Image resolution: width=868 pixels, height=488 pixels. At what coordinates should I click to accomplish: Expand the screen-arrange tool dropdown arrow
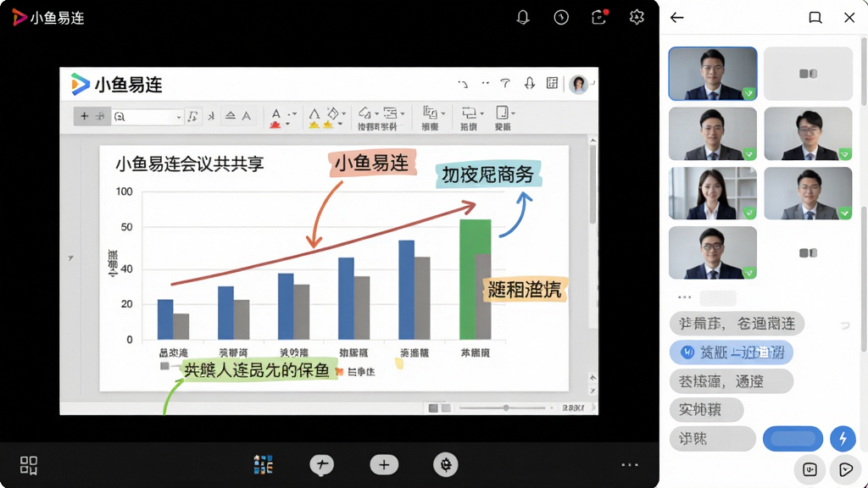pyautogui.click(x=481, y=114)
